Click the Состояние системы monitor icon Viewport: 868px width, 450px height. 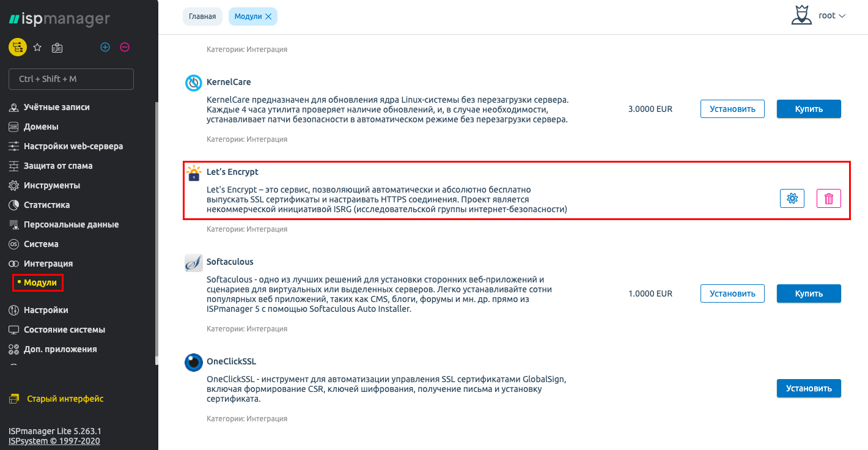coord(13,330)
